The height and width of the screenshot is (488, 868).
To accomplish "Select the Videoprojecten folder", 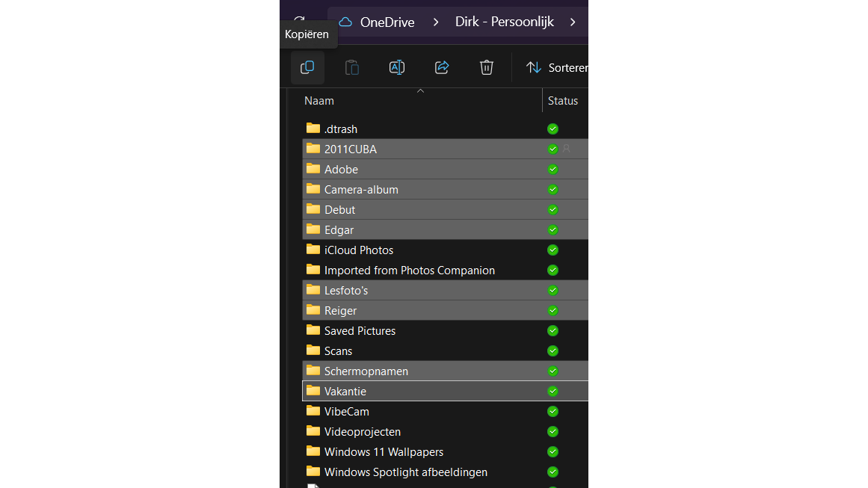I will coord(362,431).
